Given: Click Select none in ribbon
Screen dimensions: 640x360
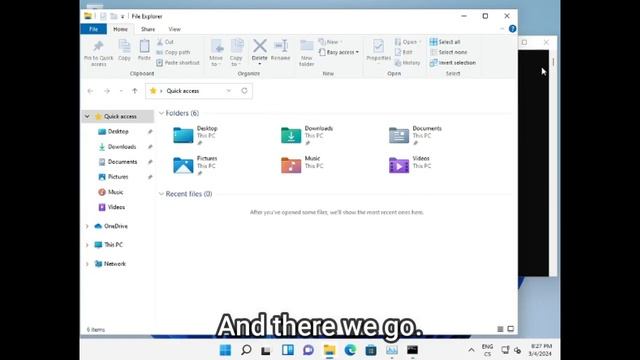Looking at the screenshot, I should tap(448, 52).
